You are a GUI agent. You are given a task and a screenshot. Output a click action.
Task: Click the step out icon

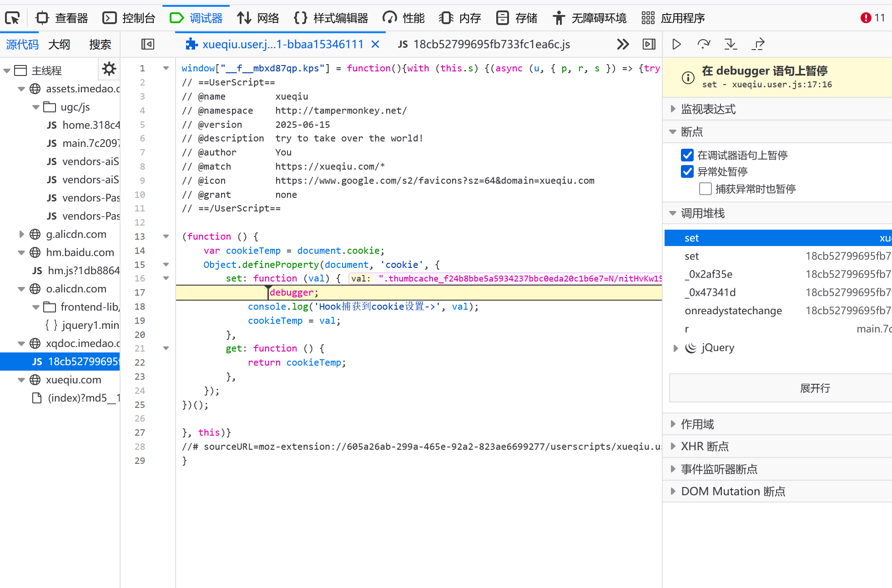758,44
